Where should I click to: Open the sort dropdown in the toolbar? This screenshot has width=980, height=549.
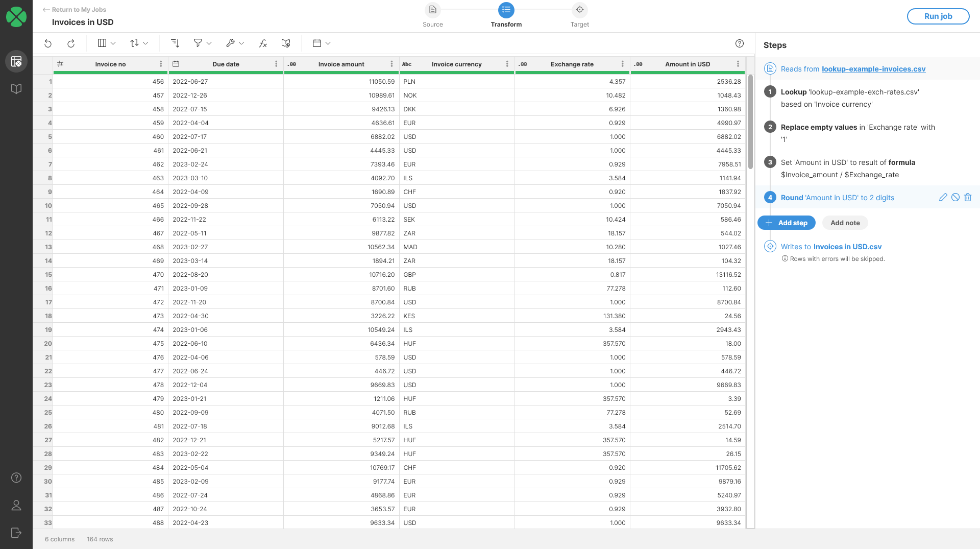(139, 43)
